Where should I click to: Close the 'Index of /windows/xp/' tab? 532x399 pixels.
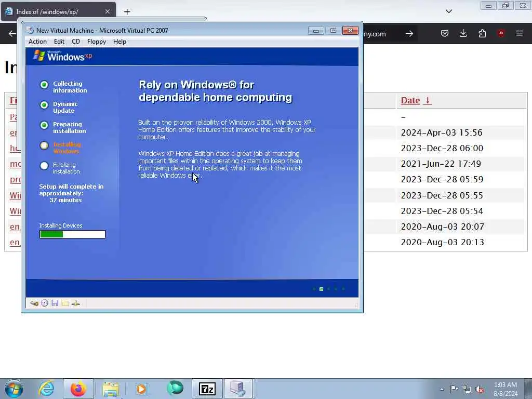[107, 11]
